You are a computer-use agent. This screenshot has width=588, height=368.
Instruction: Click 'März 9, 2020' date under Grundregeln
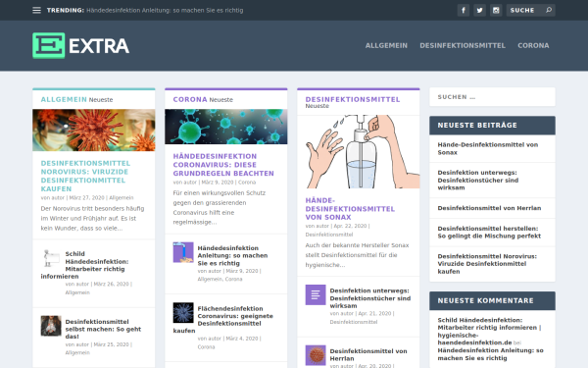tap(218, 183)
